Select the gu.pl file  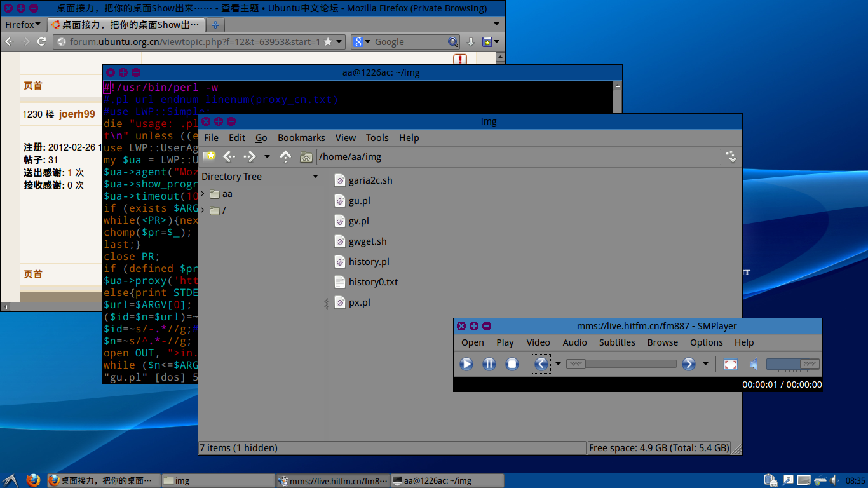click(x=352, y=201)
